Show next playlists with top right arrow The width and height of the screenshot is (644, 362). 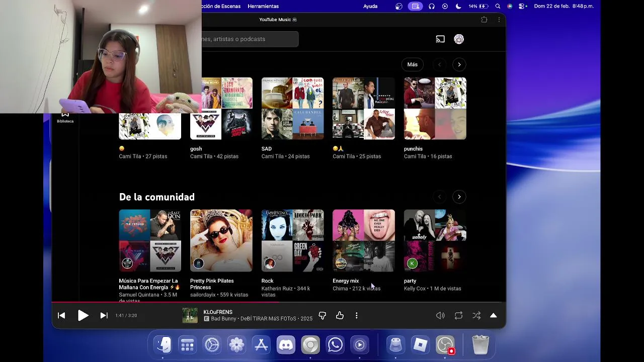point(459,64)
